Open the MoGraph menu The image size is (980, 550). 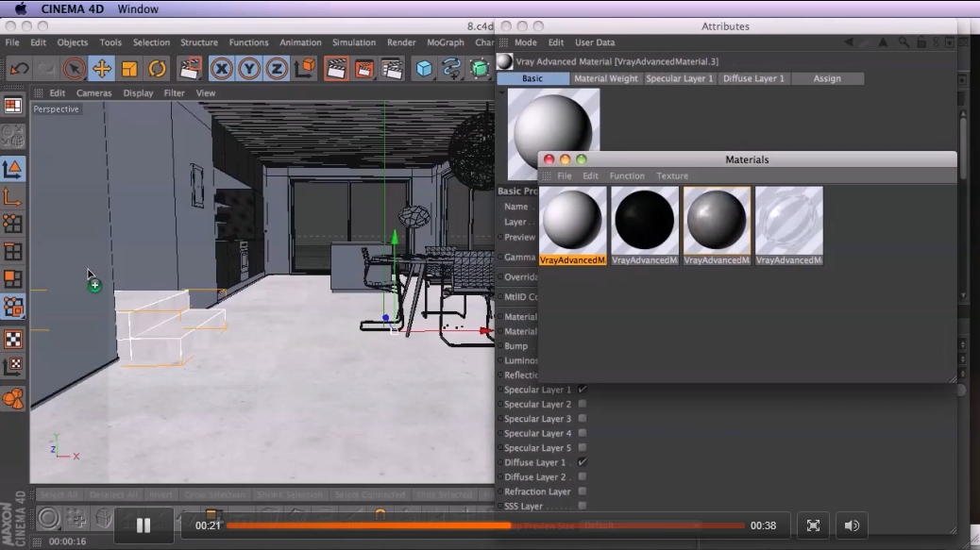[x=446, y=42]
